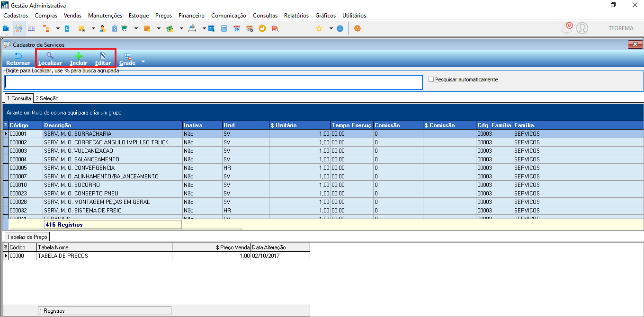Image resolution: width=644 pixels, height=317 pixels.
Task: Open the notifications bell icon
Action: 567,28
